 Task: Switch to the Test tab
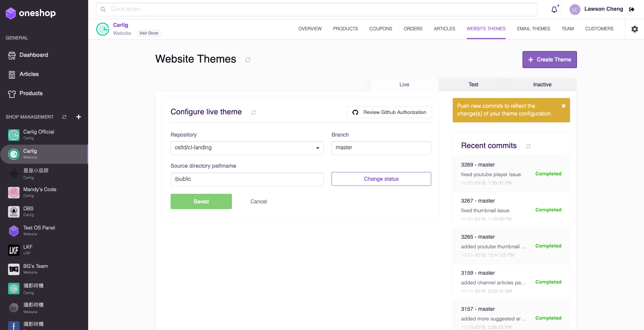(473, 85)
